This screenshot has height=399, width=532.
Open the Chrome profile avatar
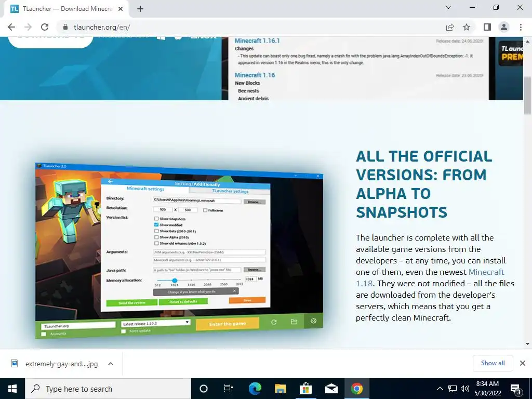click(504, 27)
